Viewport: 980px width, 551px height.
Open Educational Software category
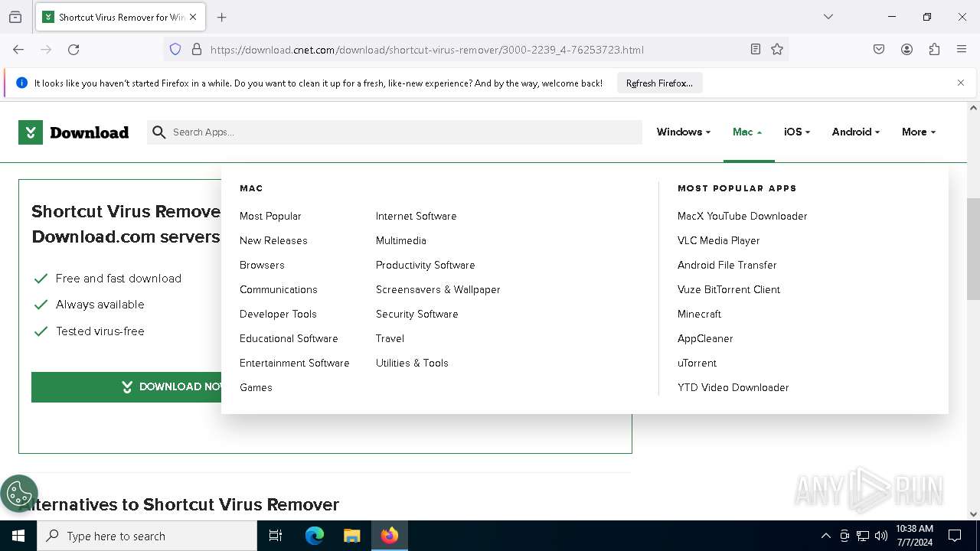[x=289, y=338]
